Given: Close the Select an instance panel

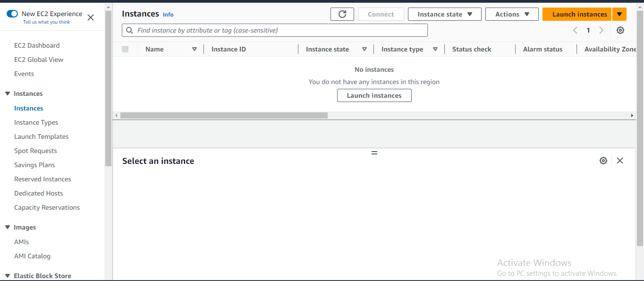Looking at the screenshot, I should 620,161.
